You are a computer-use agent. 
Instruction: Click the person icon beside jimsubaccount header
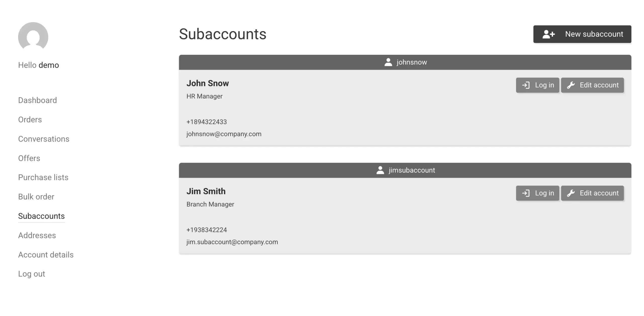pyautogui.click(x=380, y=170)
